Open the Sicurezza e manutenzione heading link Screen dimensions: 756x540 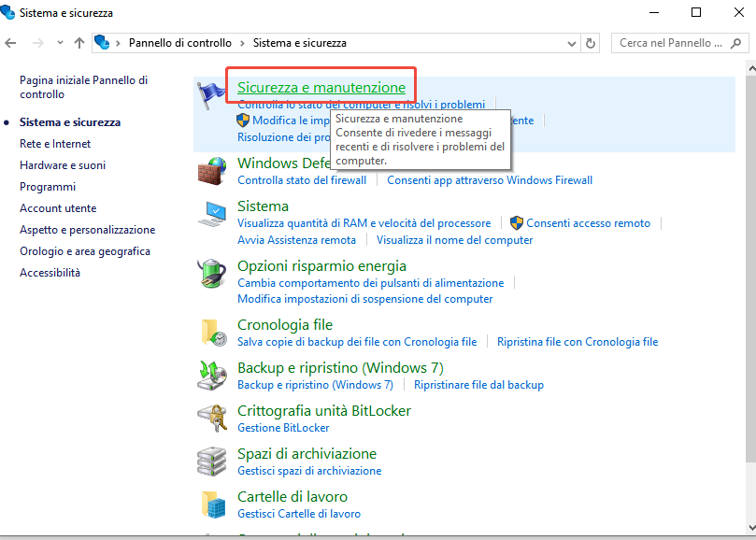click(x=321, y=87)
